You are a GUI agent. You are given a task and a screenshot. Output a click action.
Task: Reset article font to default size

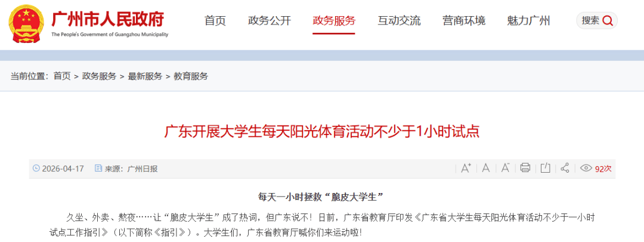(486, 168)
